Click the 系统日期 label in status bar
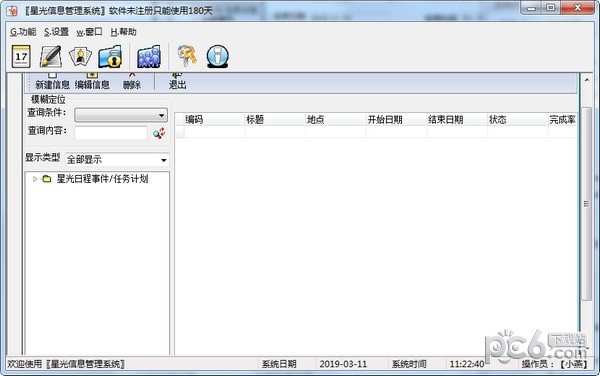The height and width of the screenshot is (376, 600). (x=279, y=364)
